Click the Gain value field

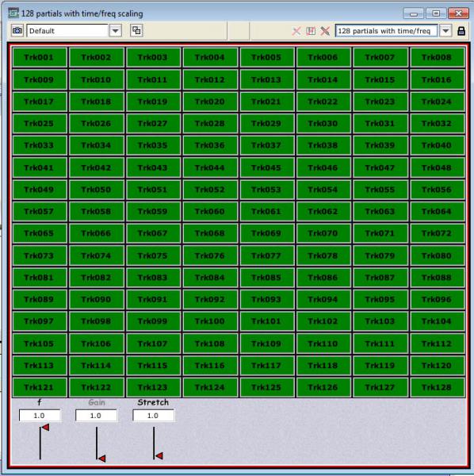pos(96,416)
